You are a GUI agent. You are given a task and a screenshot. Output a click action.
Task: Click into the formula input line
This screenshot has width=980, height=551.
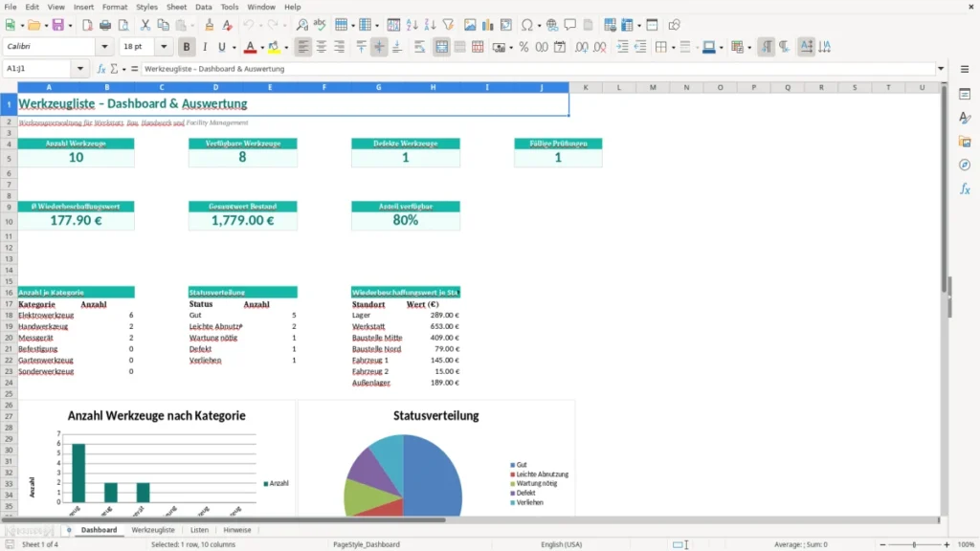coord(538,69)
